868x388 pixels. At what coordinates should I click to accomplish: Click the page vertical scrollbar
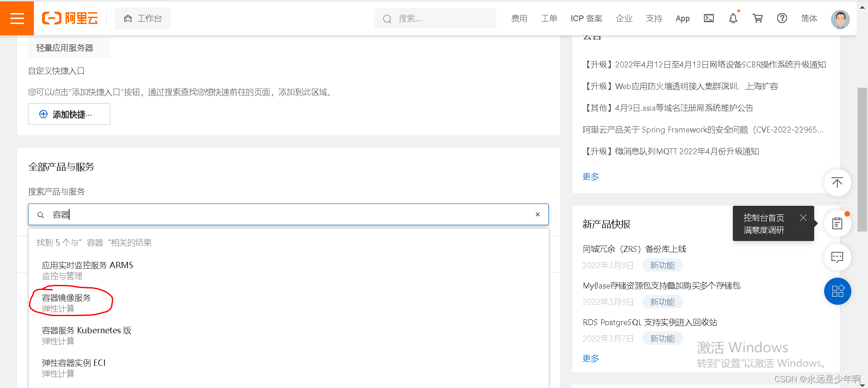click(862, 160)
